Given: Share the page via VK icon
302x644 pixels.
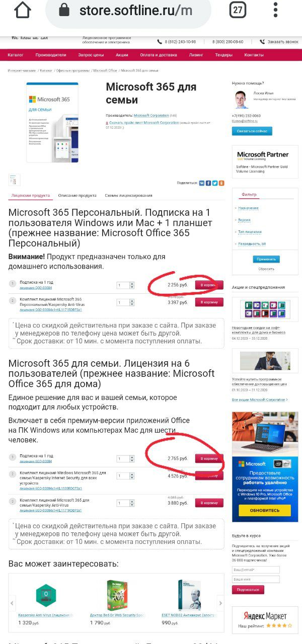Looking at the screenshot, I should coord(202,183).
